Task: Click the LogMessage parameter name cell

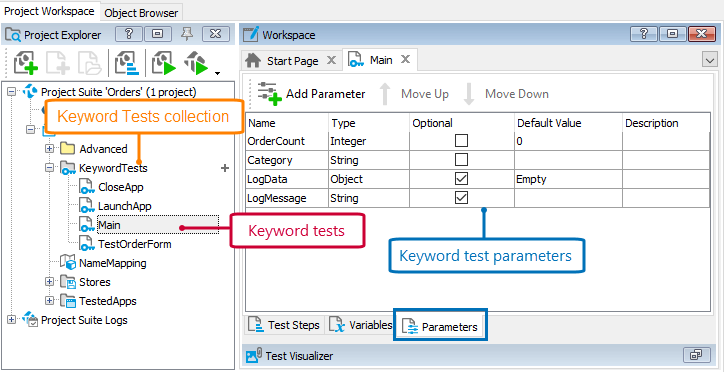Action: pos(286,198)
